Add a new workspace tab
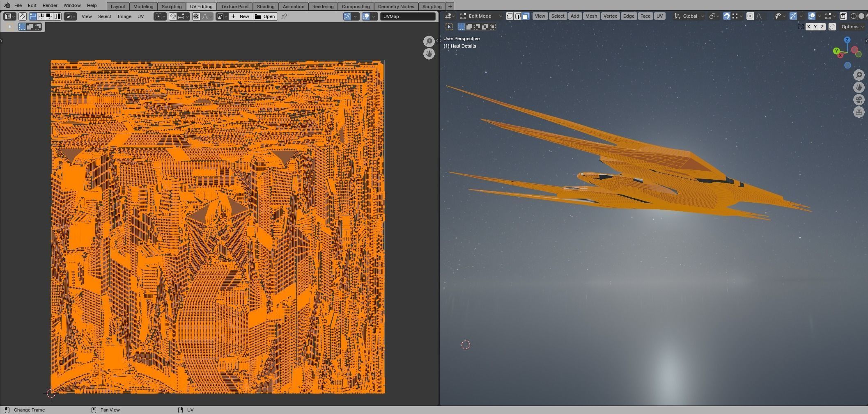The height and width of the screenshot is (414, 868). pyautogui.click(x=450, y=7)
